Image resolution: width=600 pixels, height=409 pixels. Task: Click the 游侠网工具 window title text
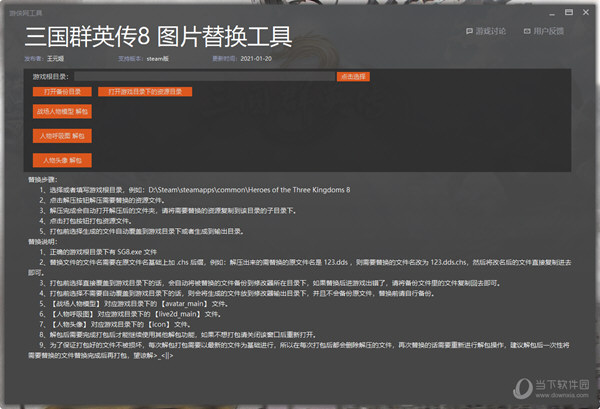pos(26,13)
